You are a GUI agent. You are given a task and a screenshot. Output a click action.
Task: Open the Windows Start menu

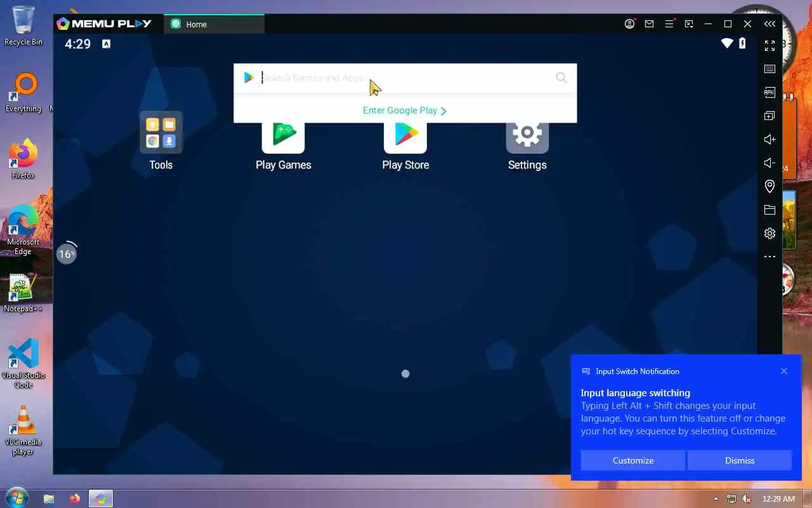point(16,498)
